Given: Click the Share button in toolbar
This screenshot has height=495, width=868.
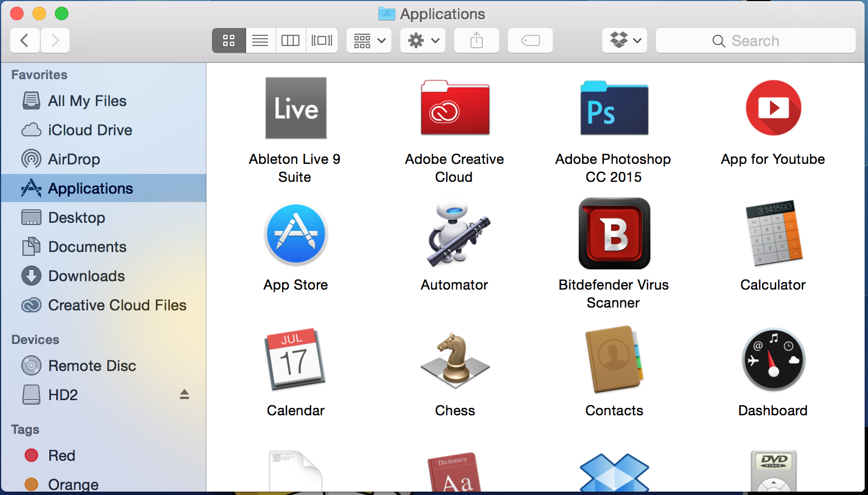Looking at the screenshot, I should tap(477, 40).
